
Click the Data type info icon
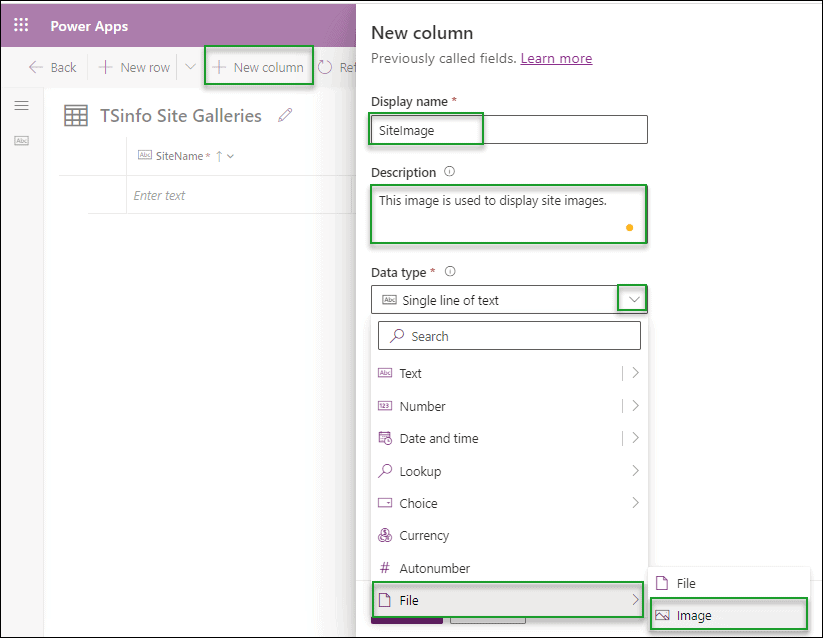(450, 271)
